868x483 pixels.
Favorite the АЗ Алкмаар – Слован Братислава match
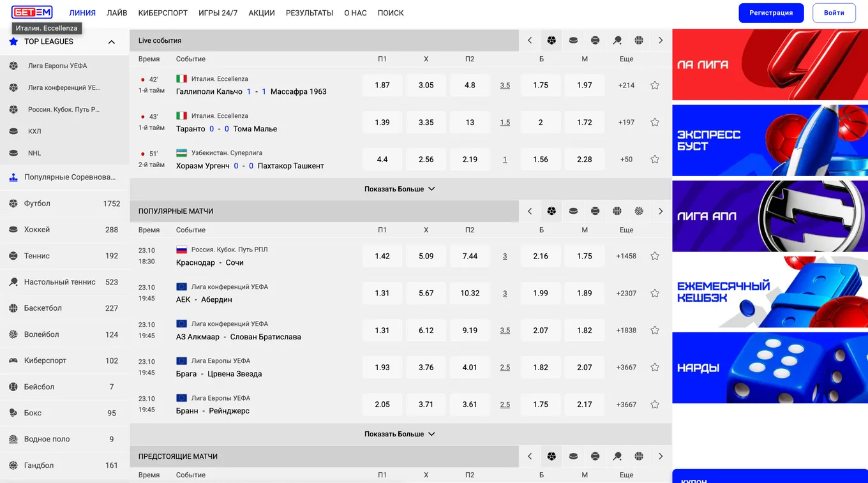pos(655,331)
